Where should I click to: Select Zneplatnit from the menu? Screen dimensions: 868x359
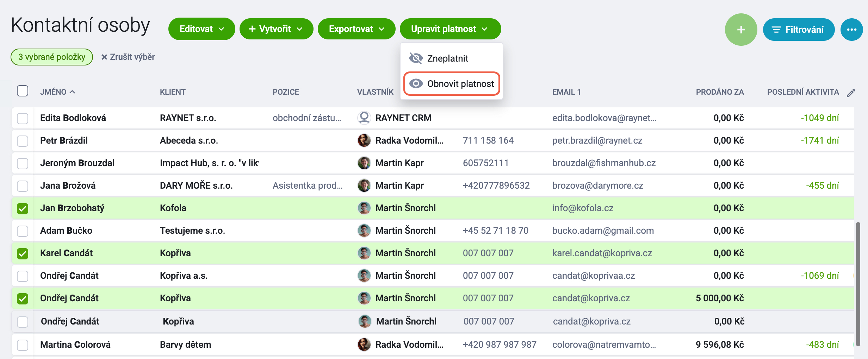coord(451,58)
